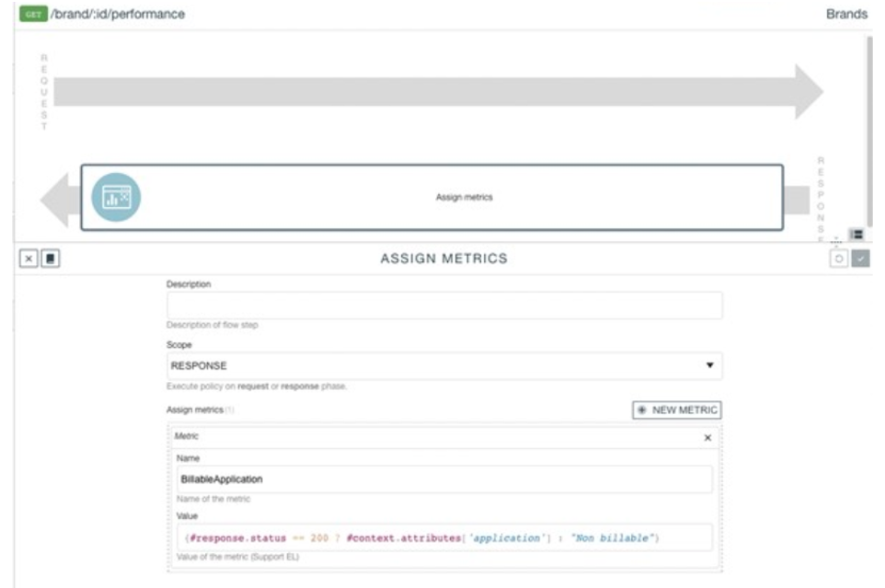Click the Assign metrics policy icon
This screenshot has height=588, width=885.
coord(116,197)
